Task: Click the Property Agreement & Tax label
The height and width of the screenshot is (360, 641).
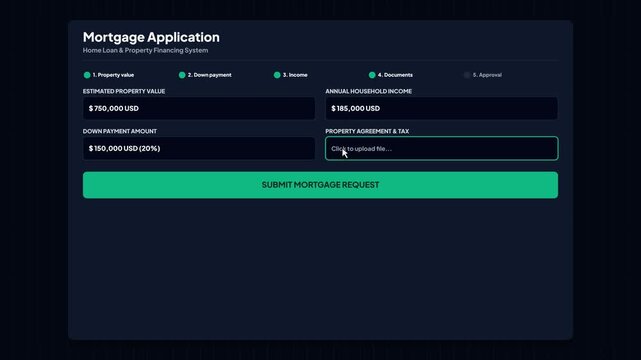Action: [x=367, y=131]
